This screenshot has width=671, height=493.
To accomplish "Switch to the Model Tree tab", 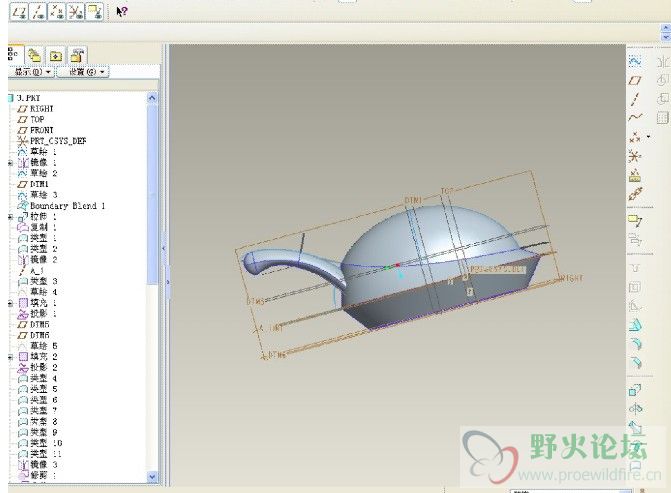I will click(x=14, y=55).
